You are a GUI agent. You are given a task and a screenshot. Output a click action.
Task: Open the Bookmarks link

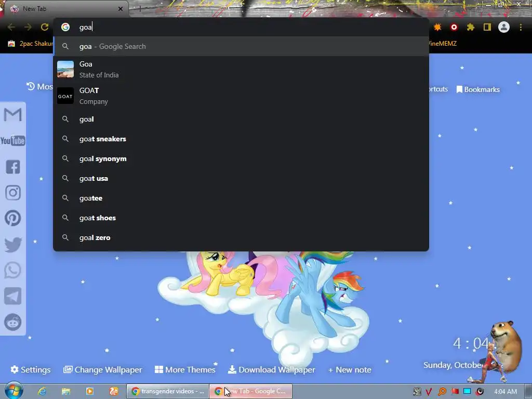point(478,89)
